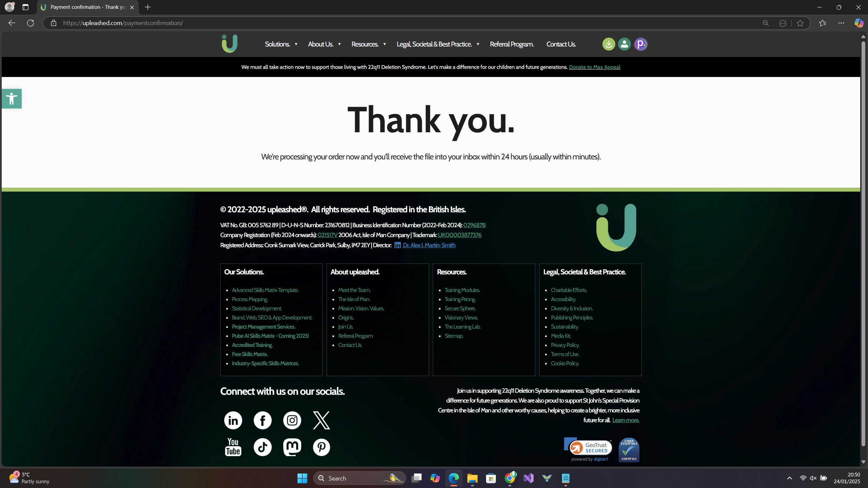Screen dimensions: 868x488
Task: Open trademark UK00003877376 link
Action: point(459,235)
